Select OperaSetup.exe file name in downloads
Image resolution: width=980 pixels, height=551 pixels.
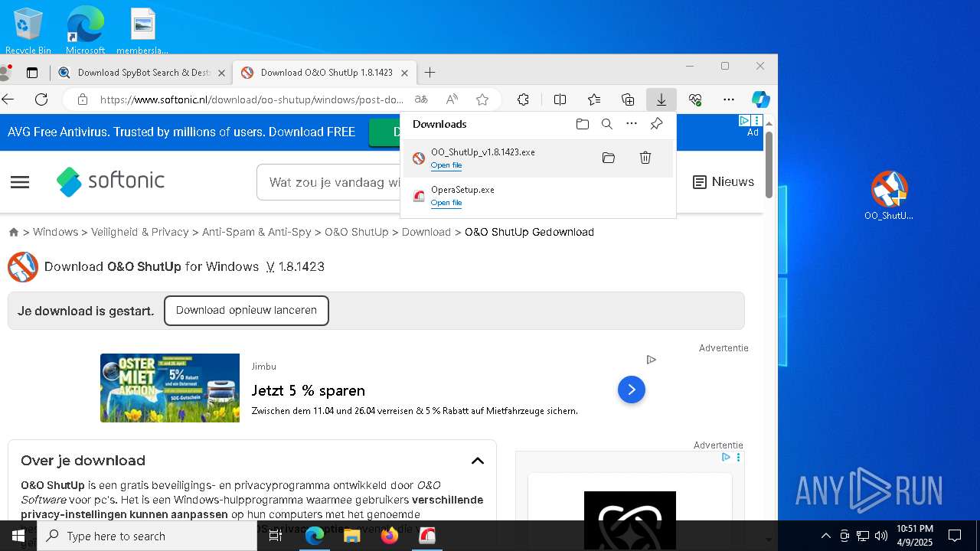pyautogui.click(x=462, y=190)
